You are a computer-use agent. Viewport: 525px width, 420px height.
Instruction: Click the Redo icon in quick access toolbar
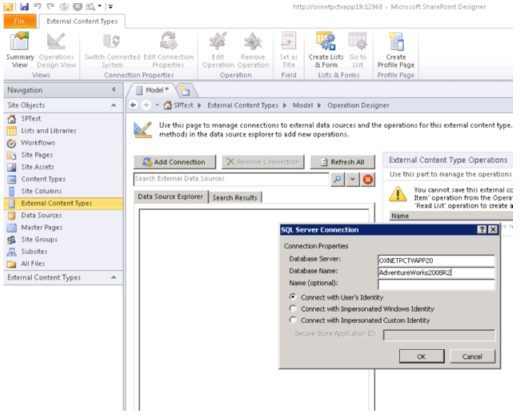click(51, 6)
